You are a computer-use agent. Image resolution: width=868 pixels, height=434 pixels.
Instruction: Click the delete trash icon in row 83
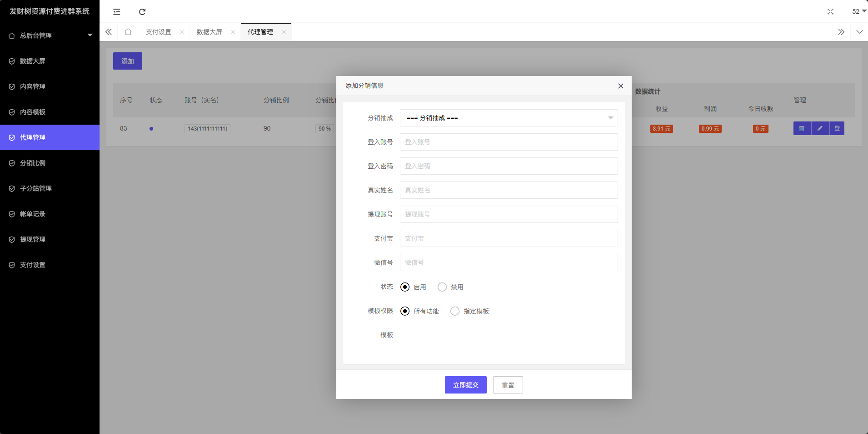coord(802,129)
